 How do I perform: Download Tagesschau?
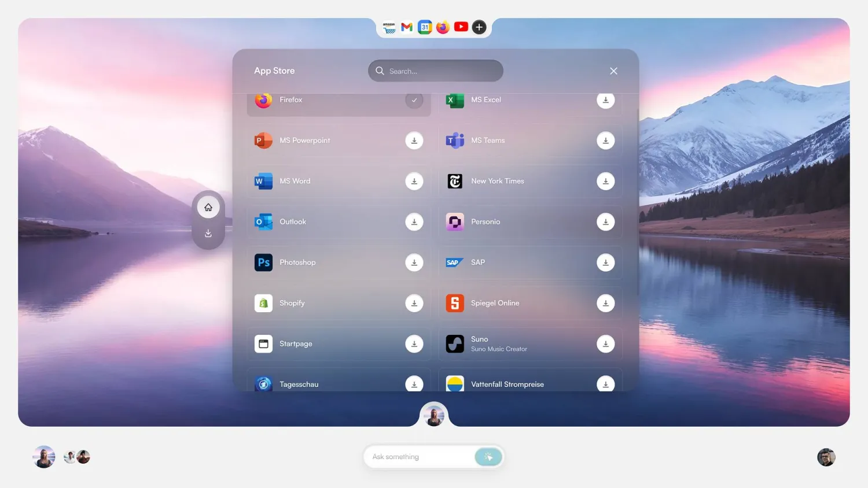414,384
